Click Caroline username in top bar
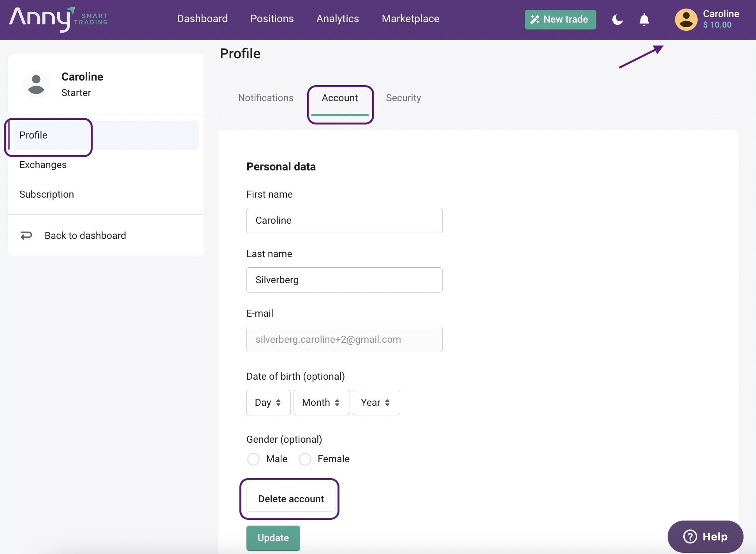This screenshot has width=756, height=554. 721,14
